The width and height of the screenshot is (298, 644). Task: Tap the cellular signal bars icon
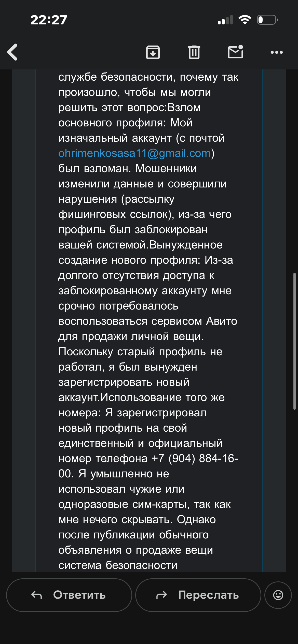point(225,20)
